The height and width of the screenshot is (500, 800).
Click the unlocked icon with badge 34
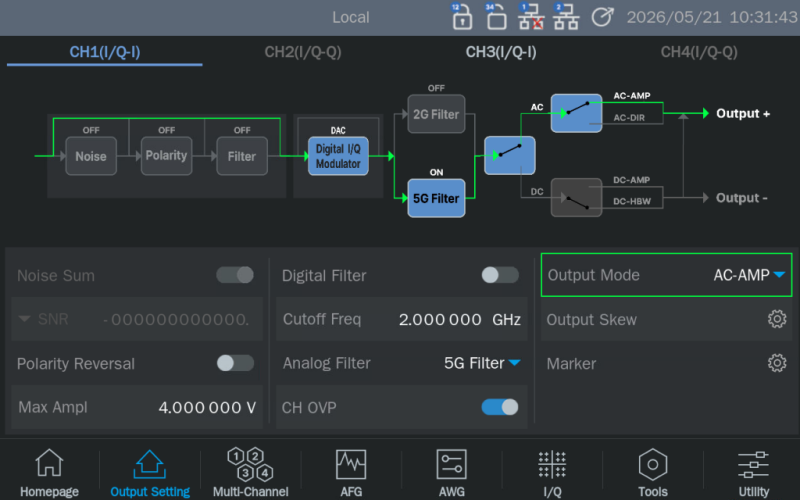pyautogui.click(x=495, y=17)
